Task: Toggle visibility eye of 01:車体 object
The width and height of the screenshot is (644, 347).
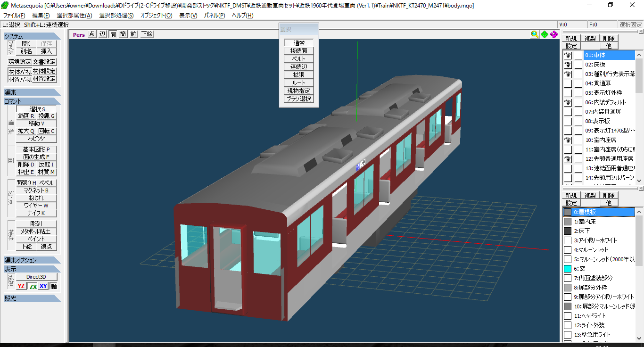Action: 568,55
